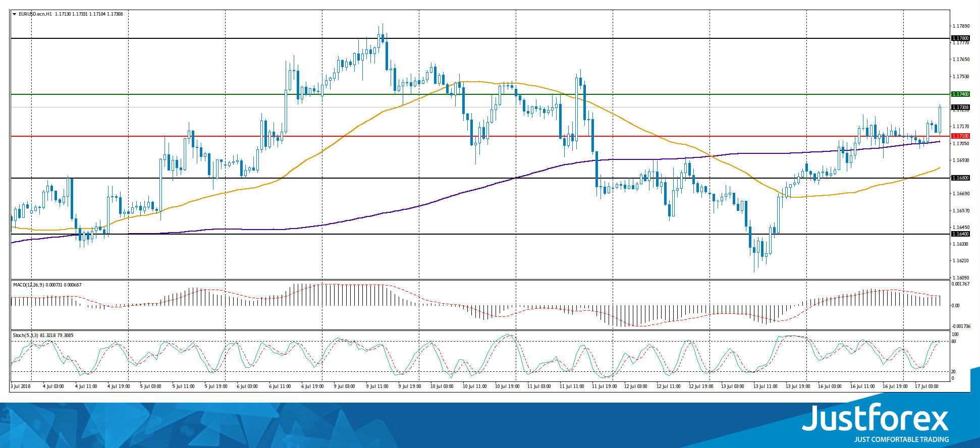Click the 1.16930 value on price axis
This screenshot has height=448, width=980.
click(960, 160)
